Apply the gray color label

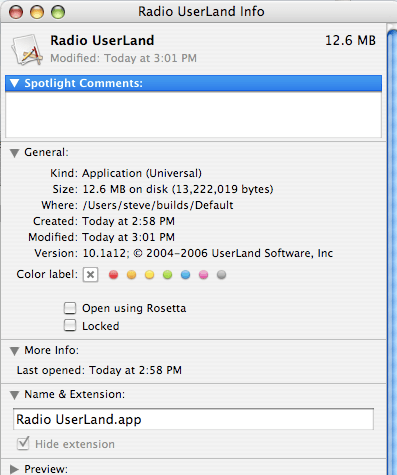pyautogui.click(x=221, y=275)
